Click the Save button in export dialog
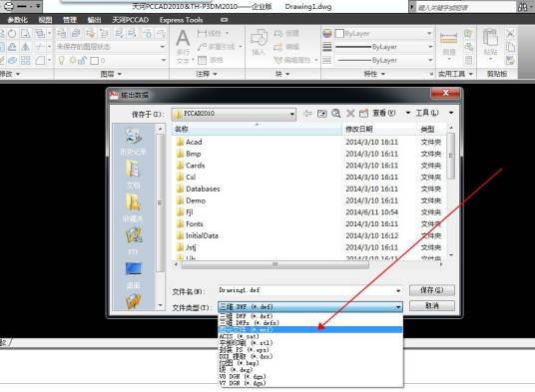This screenshot has width=535, height=392. [432, 290]
